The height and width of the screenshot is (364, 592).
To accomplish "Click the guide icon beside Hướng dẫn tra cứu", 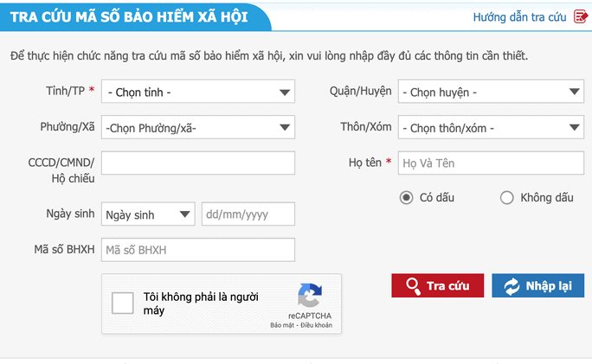I will click(581, 16).
